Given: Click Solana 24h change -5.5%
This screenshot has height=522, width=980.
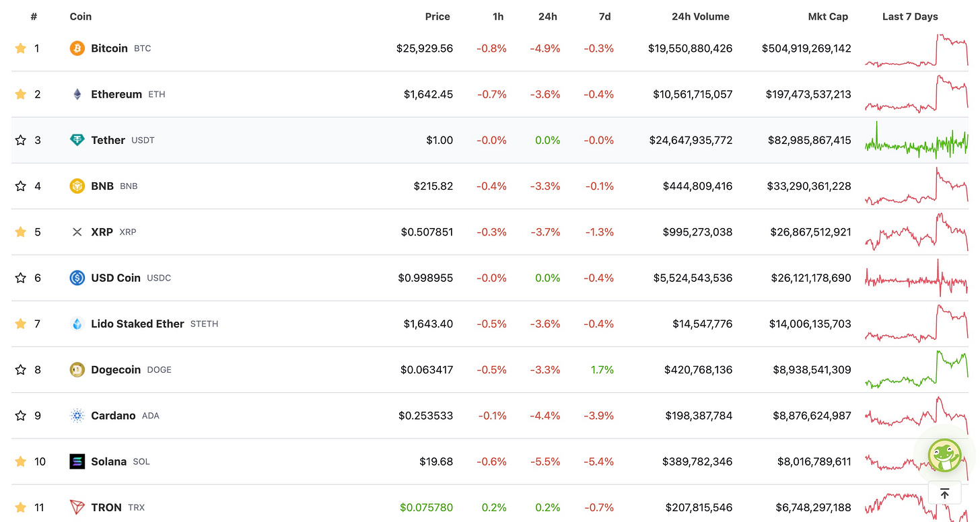Looking at the screenshot, I should tap(546, 461).
